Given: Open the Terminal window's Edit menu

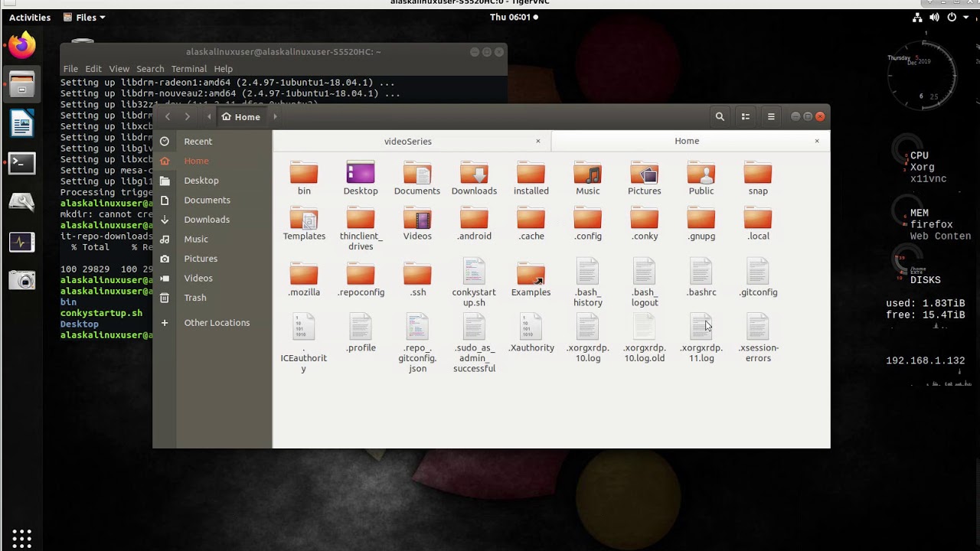Looking at the screenshot, I should tap(93, 69).
